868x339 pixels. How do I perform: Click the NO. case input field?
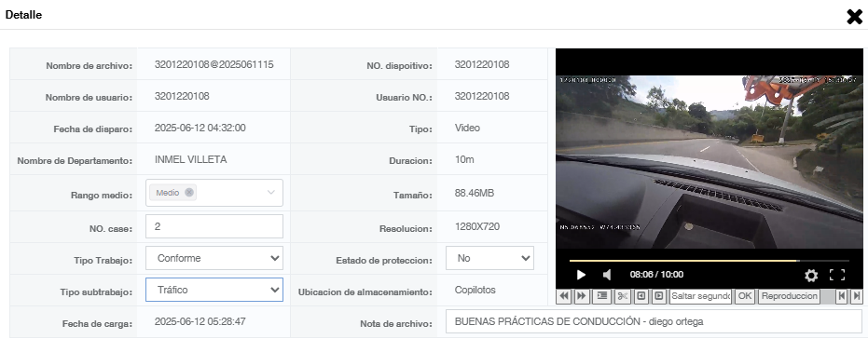click(x=214, y=226)
